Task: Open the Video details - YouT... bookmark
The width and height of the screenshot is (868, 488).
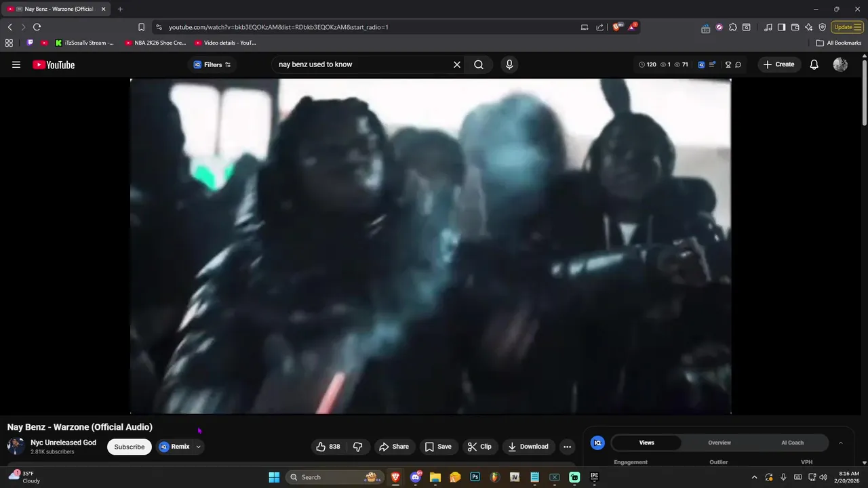Action: (x=225, y=43)
